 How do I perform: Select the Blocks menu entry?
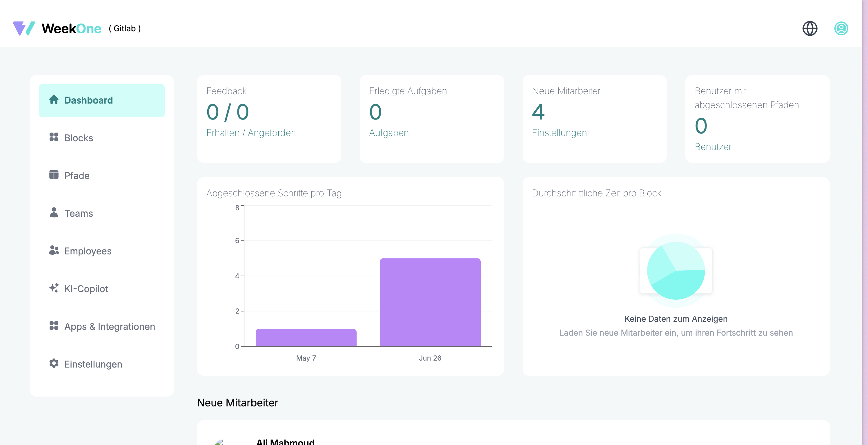[79, 138]
